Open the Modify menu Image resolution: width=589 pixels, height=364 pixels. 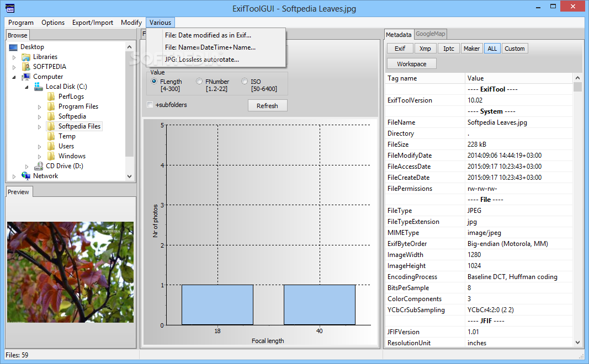[x=131, y=23]
